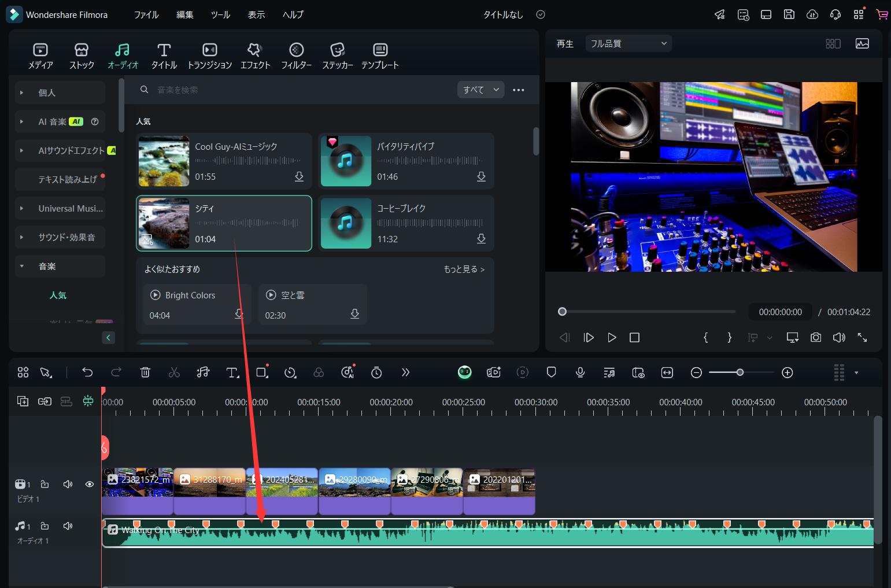This screenshot has width=891, height=588.
Task: Expand more timeline tools arrows
Action: tap(405, 372)
